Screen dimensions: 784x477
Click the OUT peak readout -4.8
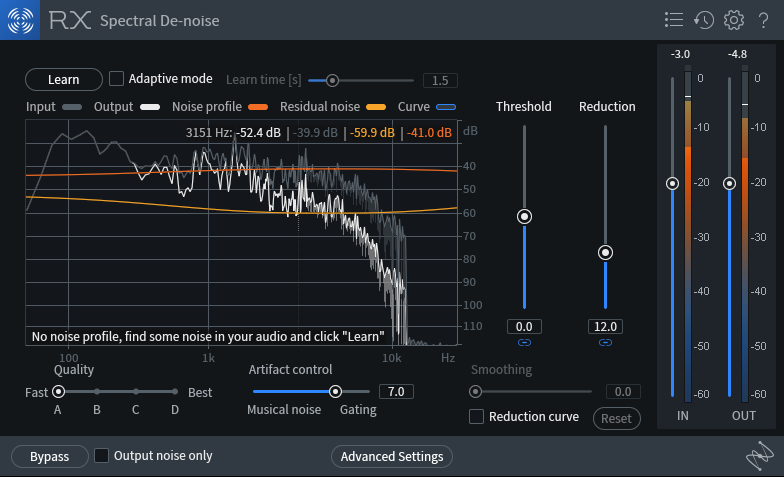pos(737,54)
